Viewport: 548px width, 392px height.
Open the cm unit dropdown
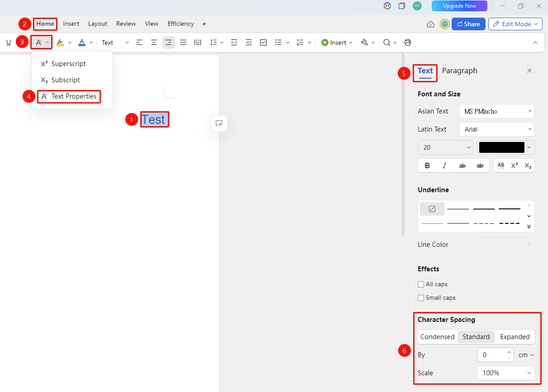point(526,355)
